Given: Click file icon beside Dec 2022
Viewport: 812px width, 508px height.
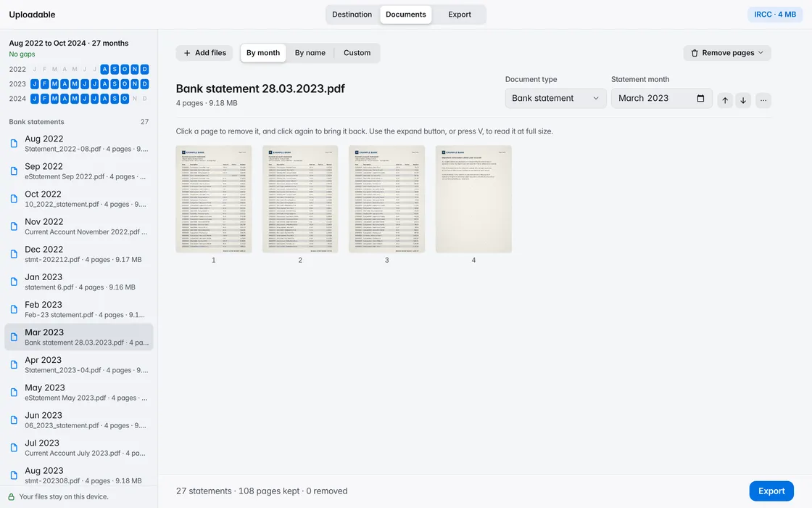Looking at the screenshot, I should 14,254.
